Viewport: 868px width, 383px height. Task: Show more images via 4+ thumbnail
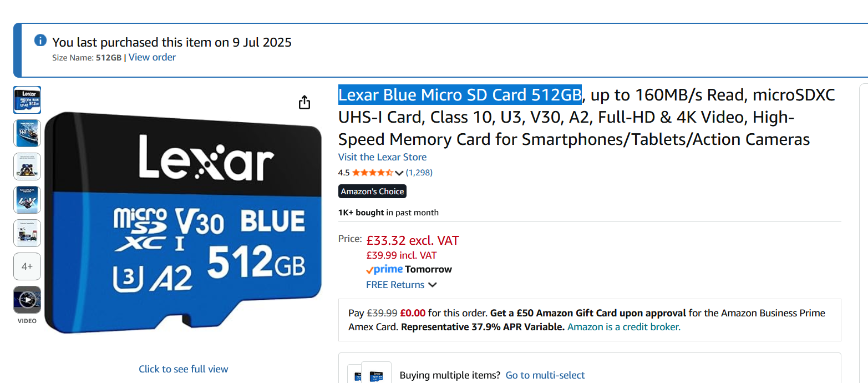(27, 266)
